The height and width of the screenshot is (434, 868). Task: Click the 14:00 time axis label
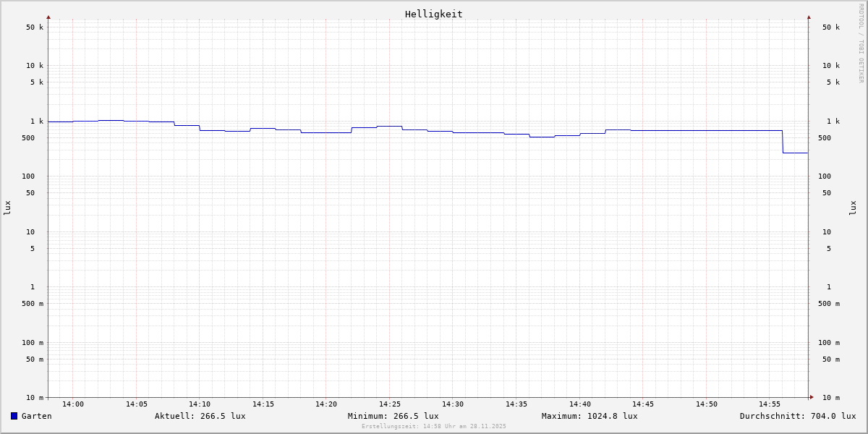point(73,404)
